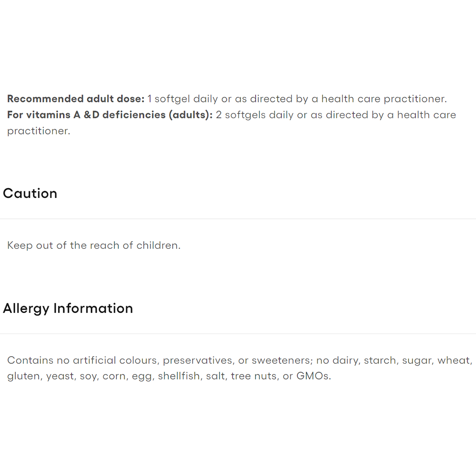
Task: Click the word "GMOs" in allergy text
Action: tap(313, 376)
